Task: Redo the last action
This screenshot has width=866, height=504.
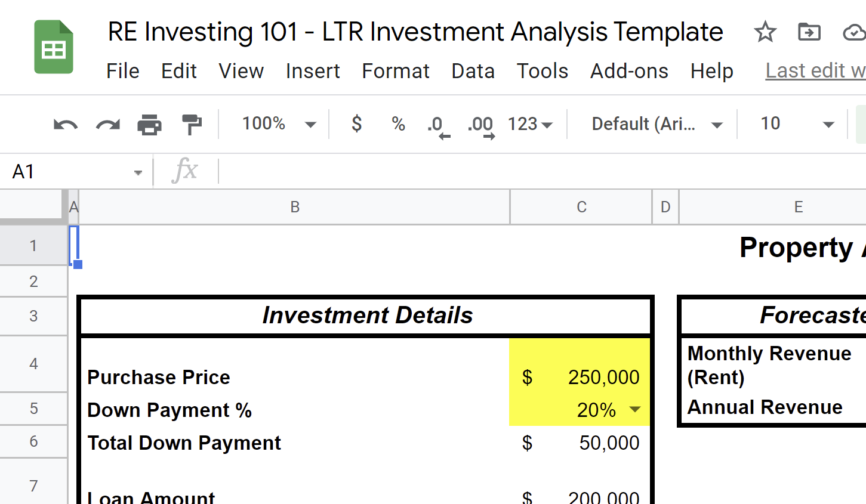Action: [x=108, y=124]
